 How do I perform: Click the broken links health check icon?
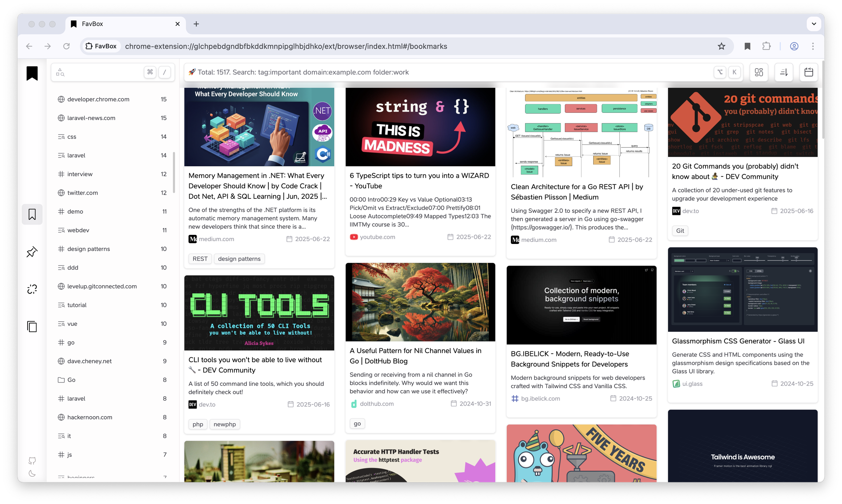click(32, 289)
